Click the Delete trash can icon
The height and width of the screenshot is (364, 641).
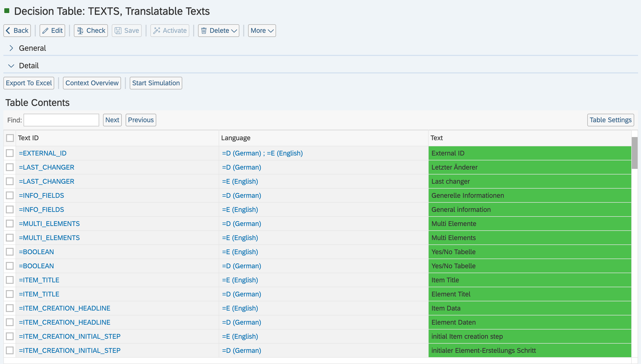tap(204, 31)
